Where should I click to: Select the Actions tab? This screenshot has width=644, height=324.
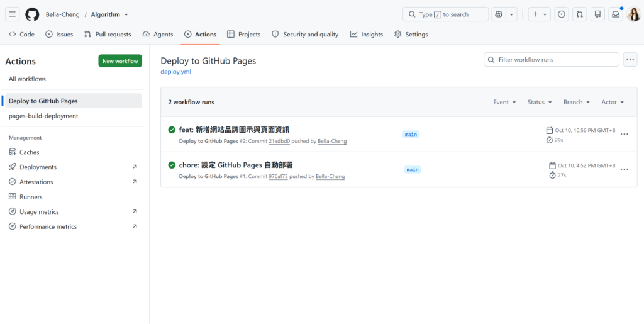pos(201,35)
